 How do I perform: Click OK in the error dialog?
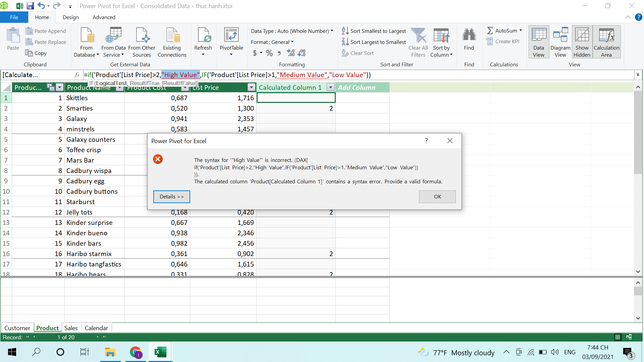437,197
